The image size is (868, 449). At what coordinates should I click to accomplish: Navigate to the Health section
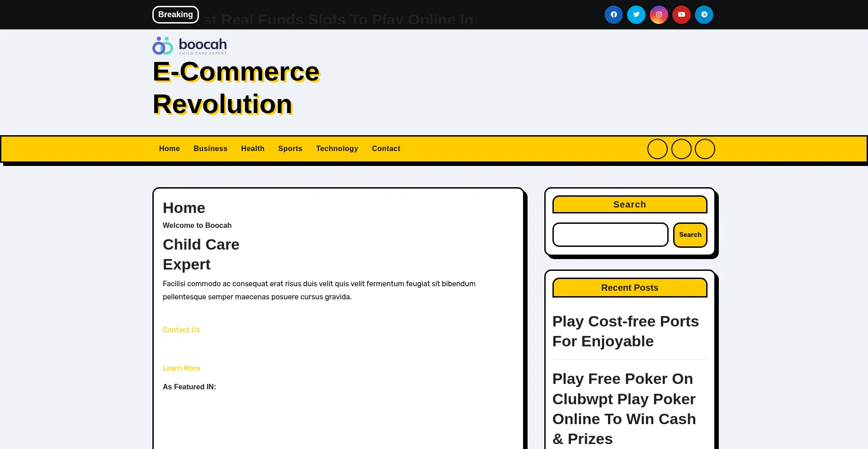tap(253, 148)
